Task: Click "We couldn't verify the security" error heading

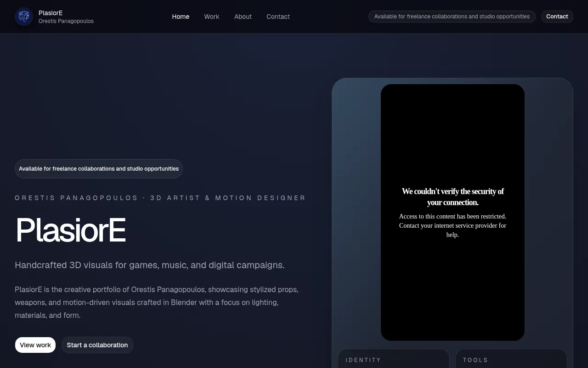Action: 452,197
